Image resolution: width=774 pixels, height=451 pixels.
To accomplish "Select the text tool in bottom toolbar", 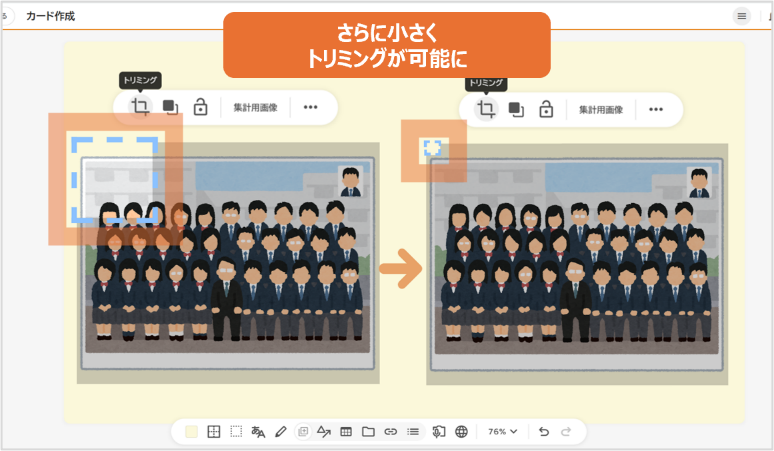I will (258, 432).
